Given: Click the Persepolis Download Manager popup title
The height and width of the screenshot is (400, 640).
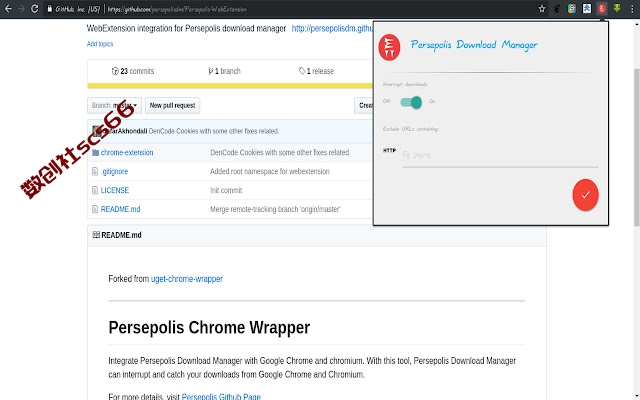Looking at the screenshot, I should tap(474, 44).
